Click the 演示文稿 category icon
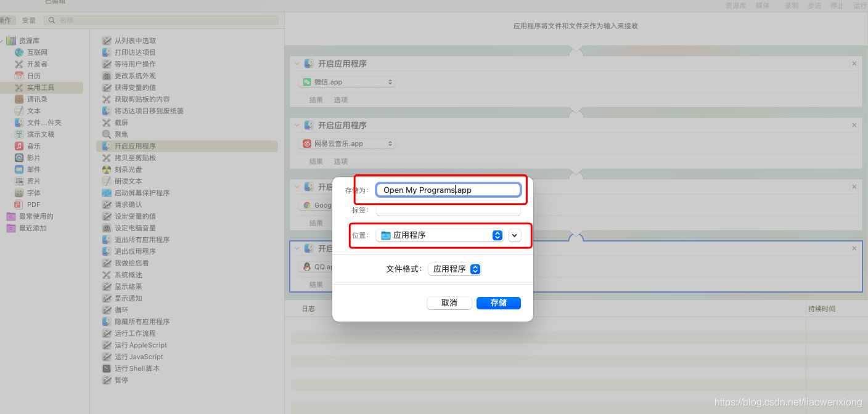Viewport: 868px width, 414px height. (x=19, y=134)
